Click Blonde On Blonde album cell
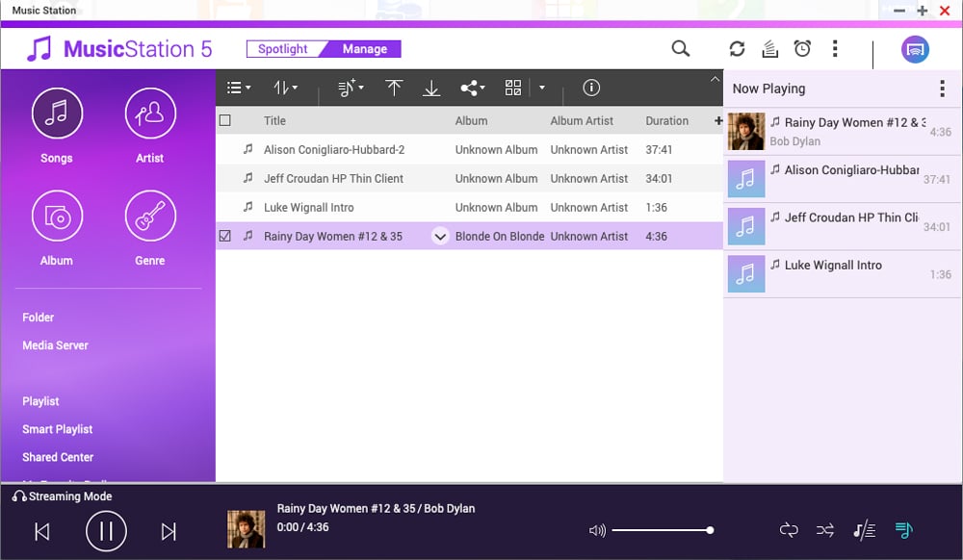The image size is (963, 560). pos(499,236)
